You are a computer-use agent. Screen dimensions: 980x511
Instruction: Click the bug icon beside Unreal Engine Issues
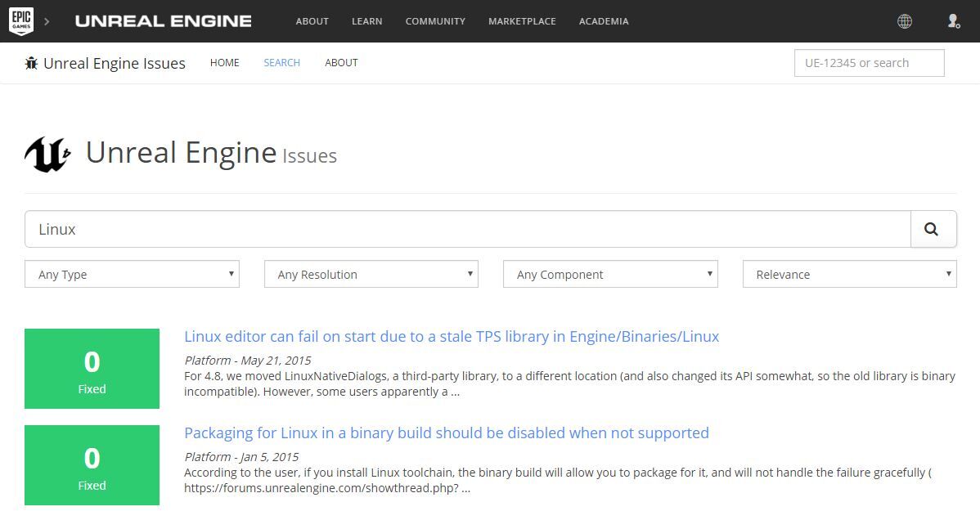[x=32, y=63]
